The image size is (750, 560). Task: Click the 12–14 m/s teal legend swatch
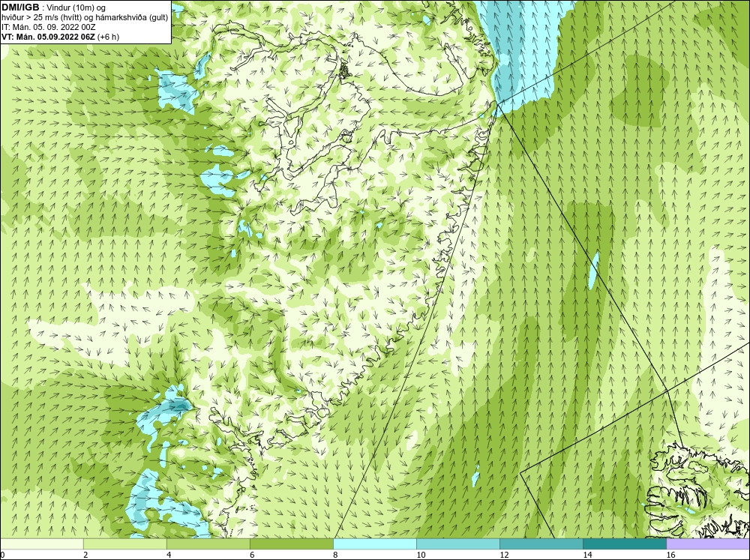click(541, 544)
